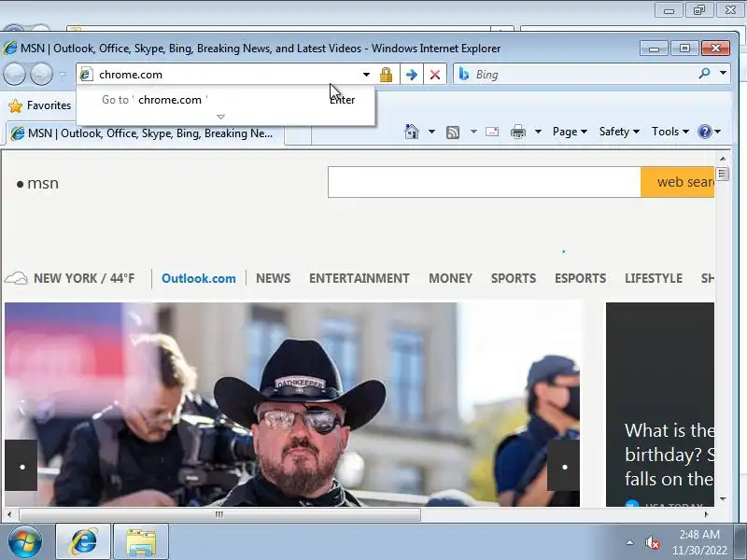
Task: Click the Help question mark icon
Action: [704, 132]
